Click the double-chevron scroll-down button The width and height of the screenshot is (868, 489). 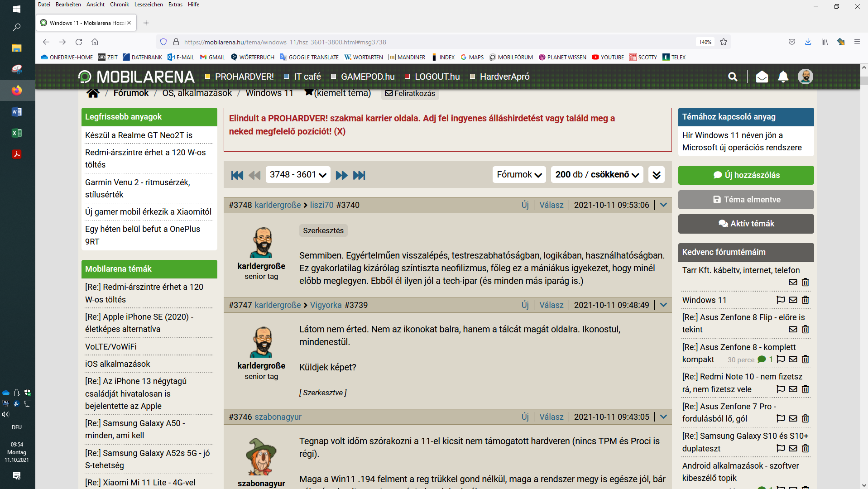(x=656, y=175)
